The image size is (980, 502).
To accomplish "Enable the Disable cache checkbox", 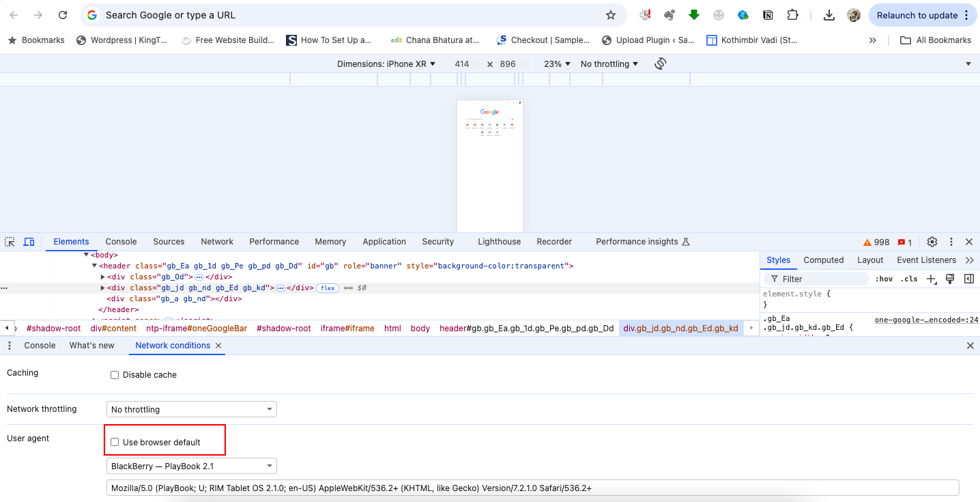I will (x=115, y=375).
